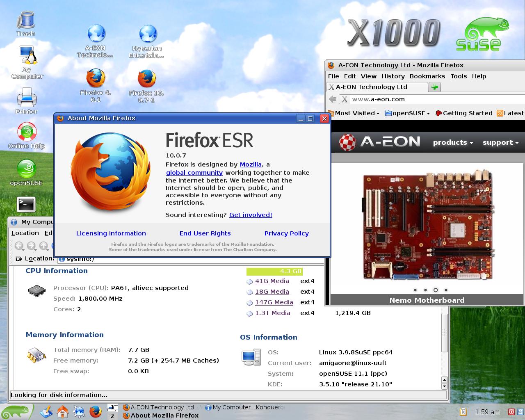Viewport: 525px width, 420px height.
Task: Click the red logout power icon
Action: [511, 412]
